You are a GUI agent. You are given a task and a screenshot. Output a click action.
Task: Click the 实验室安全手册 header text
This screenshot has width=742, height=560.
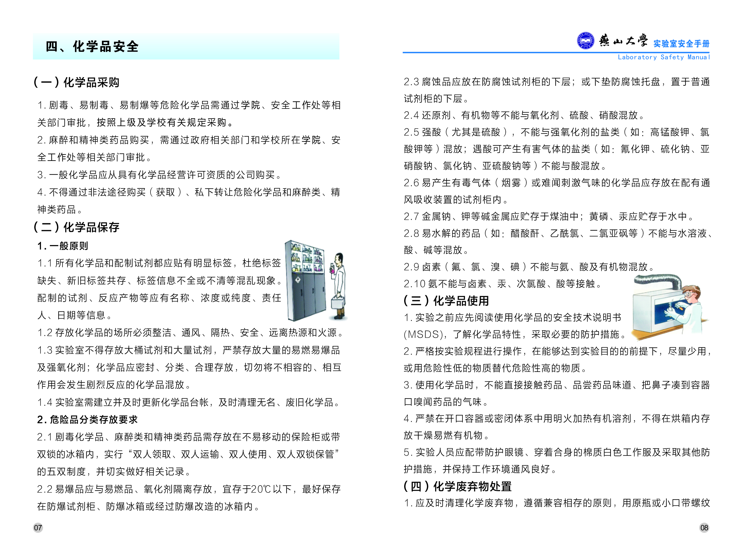point(681,44)
